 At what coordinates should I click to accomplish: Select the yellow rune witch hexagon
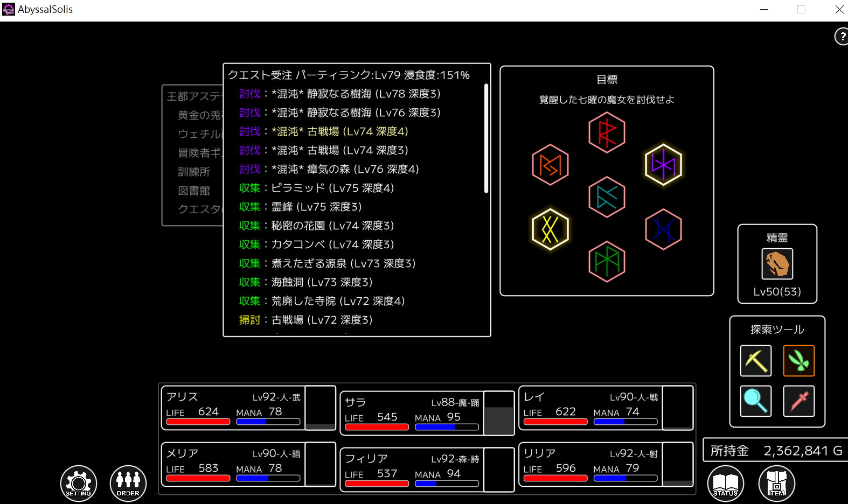(x=551, y=229)
